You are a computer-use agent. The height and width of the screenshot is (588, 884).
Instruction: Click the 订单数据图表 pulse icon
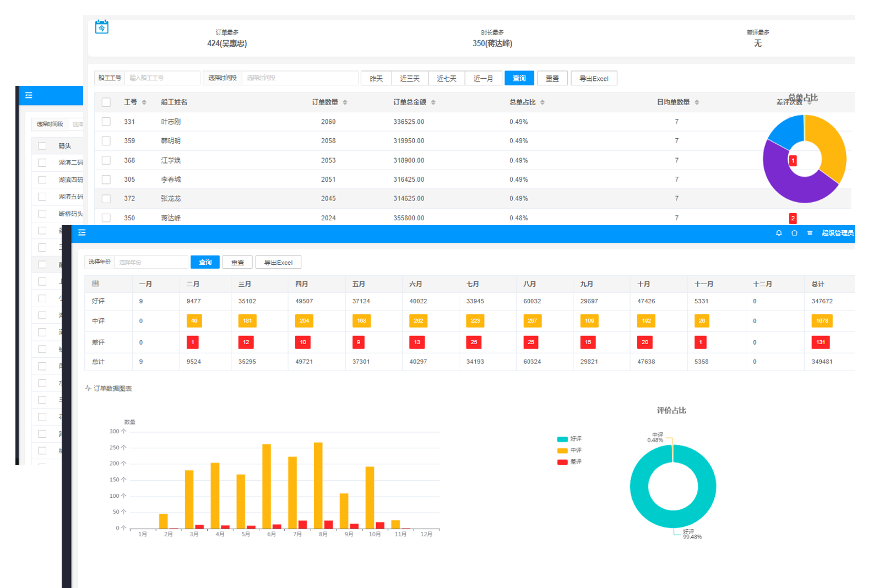[88, 388]
